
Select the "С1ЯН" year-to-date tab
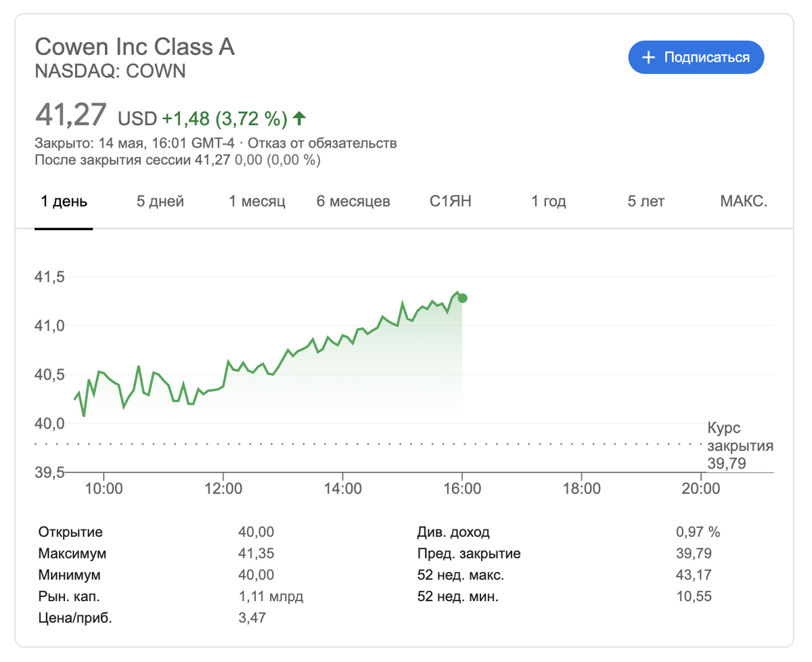point(450,202)
